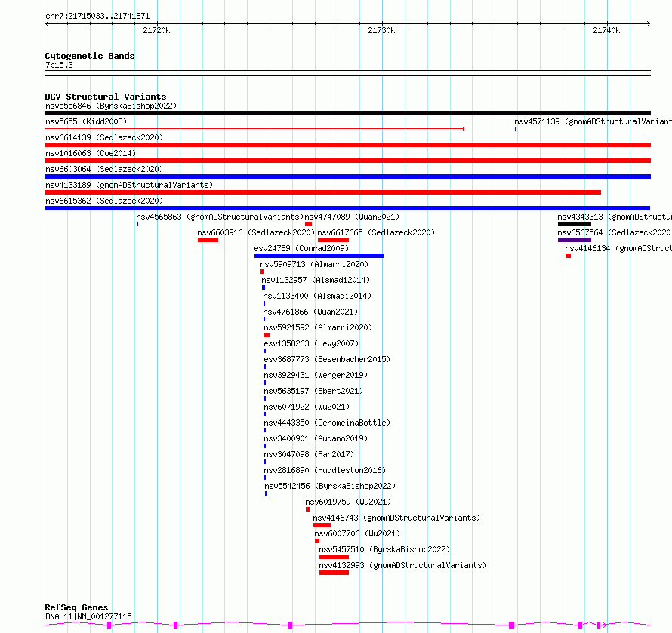Open the nsv1133400 (Alsmadi2014) variant
This screenshot has height=633, width=672.
tap(317, 296)
